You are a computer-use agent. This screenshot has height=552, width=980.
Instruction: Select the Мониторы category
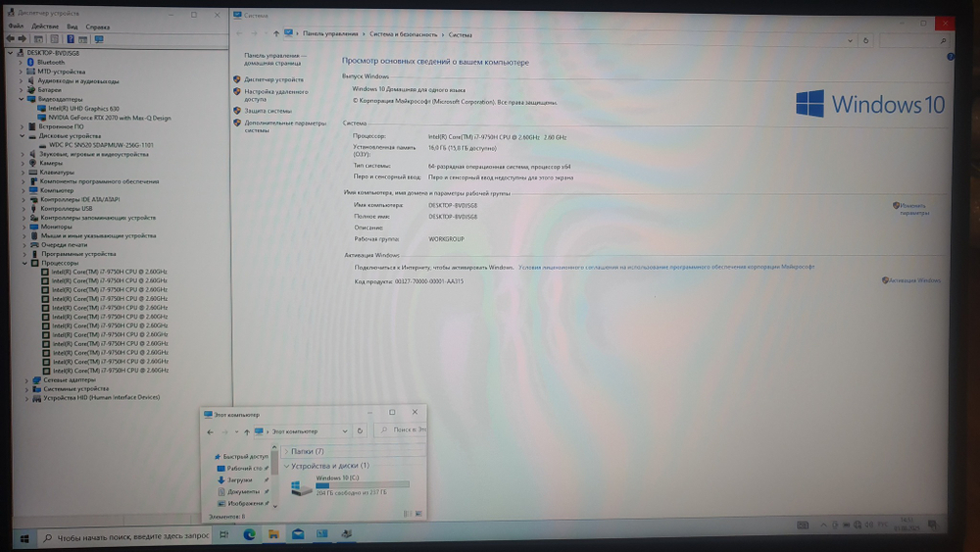point(56,226)
